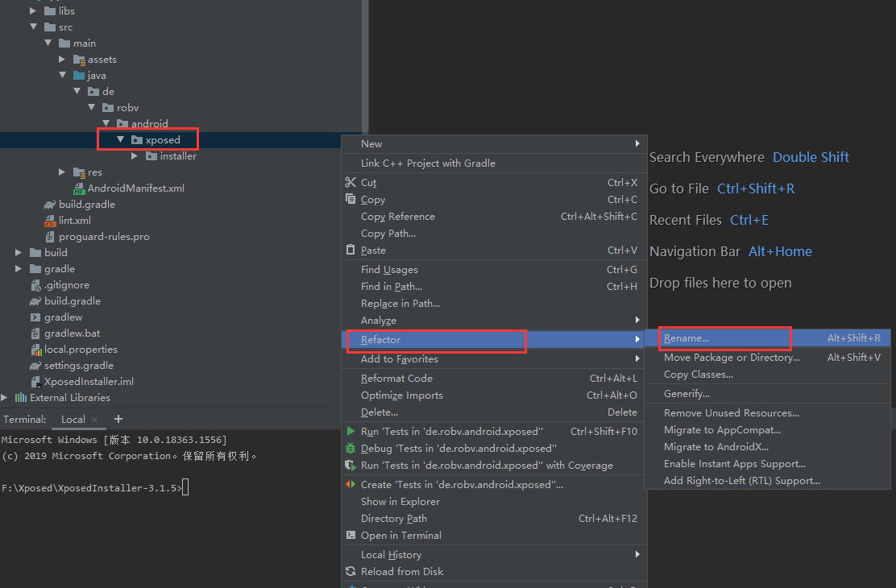
Task: Collapse the java folder arrow
Action: [62, 76]
